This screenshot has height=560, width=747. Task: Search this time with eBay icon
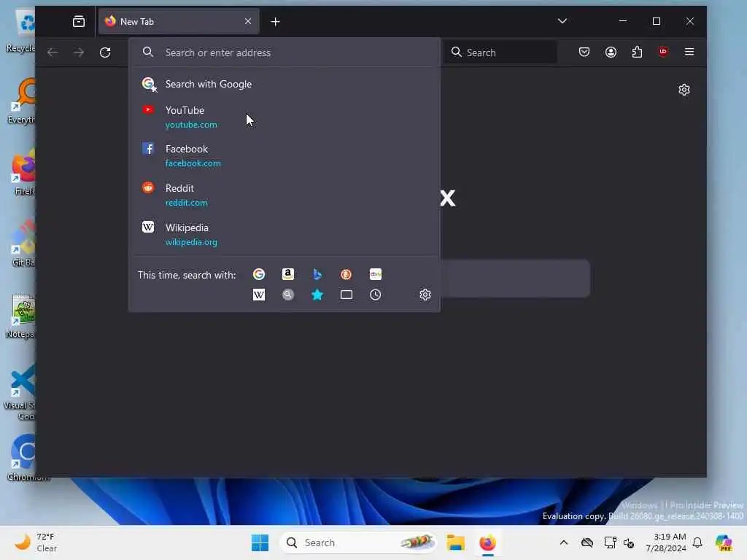click(376, 274)
